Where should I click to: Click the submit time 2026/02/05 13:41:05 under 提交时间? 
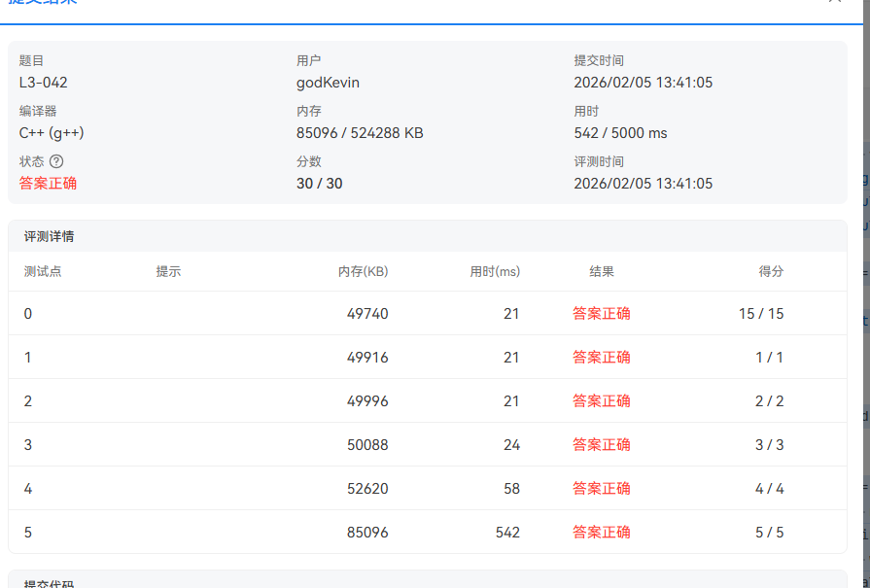[644, 83]
